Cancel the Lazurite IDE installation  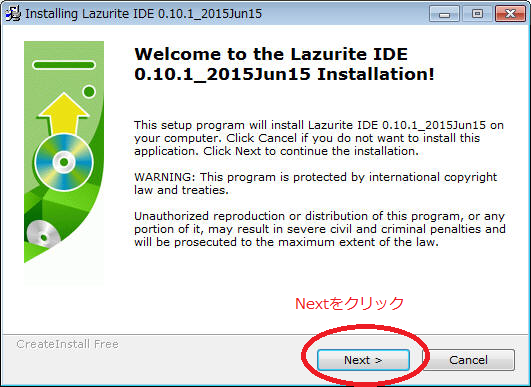coord(468,360)
